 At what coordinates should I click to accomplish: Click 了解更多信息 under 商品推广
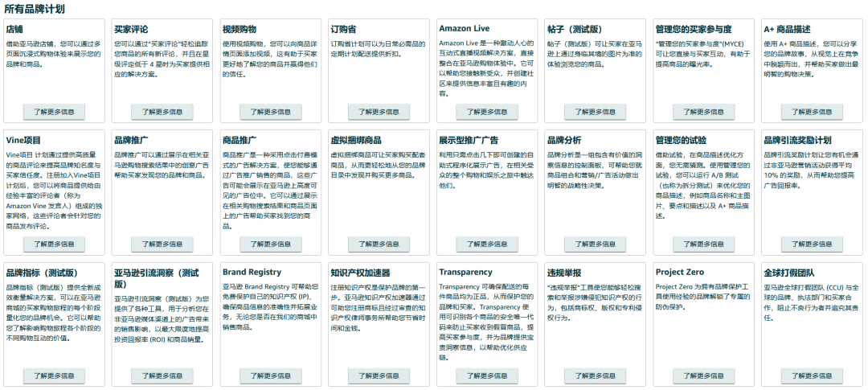pyautogui.click(x=271, y=244)
